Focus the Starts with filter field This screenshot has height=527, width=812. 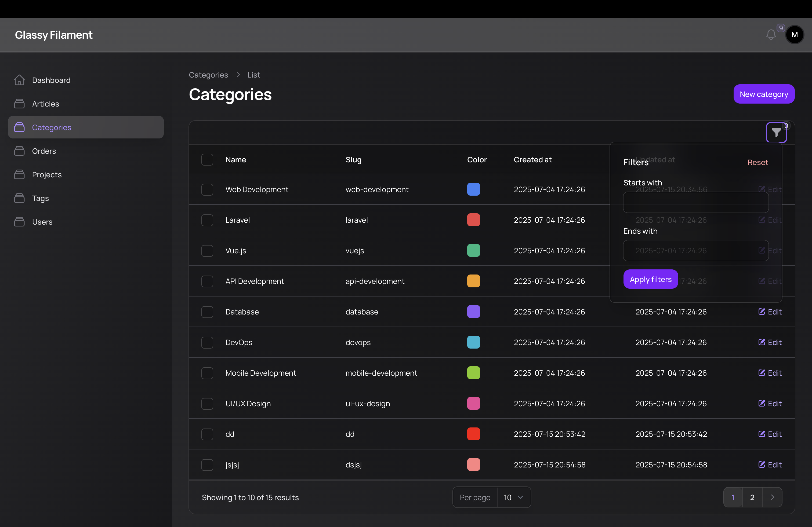[696, 203]
